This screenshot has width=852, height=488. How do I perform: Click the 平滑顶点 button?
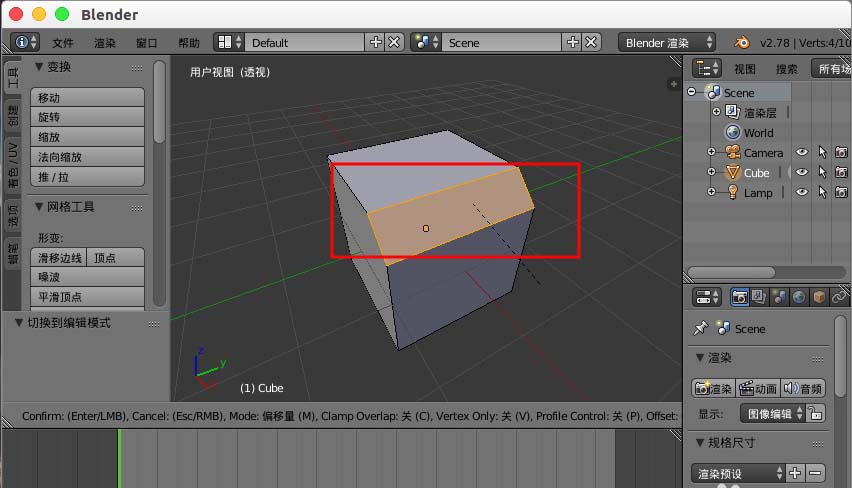click(x=87, y=297)
